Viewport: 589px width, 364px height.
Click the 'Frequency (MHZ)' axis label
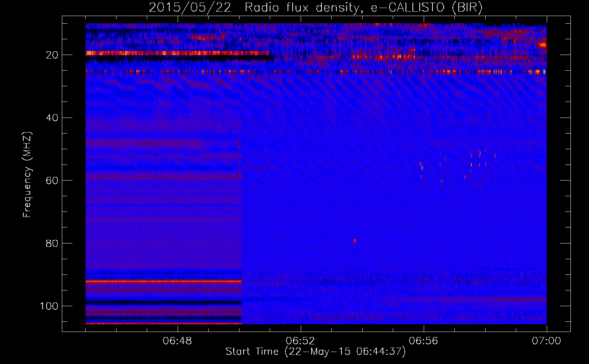click(x=27, y=174)
